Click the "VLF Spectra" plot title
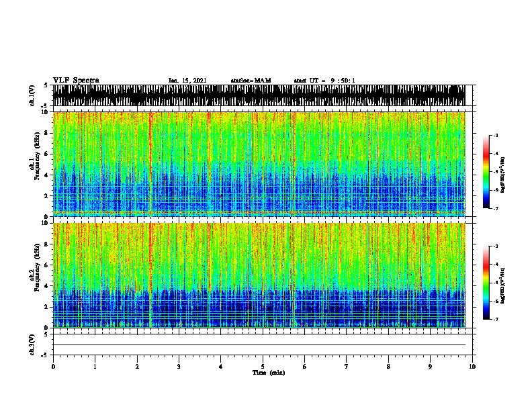 pyautogui.click(x=76, y=81)
